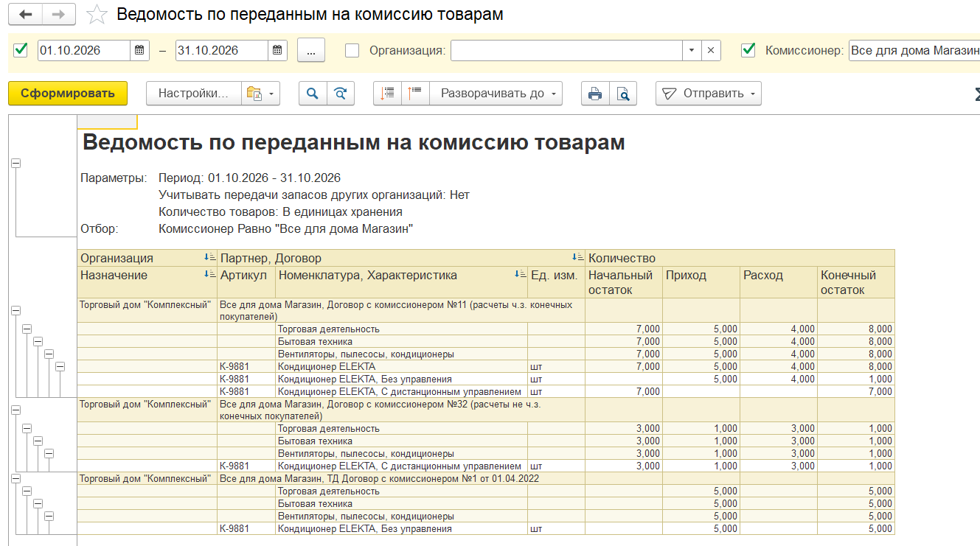980x546 pixels.
Task: Click sort icon in Назначение column header
Action: point(209,275)
